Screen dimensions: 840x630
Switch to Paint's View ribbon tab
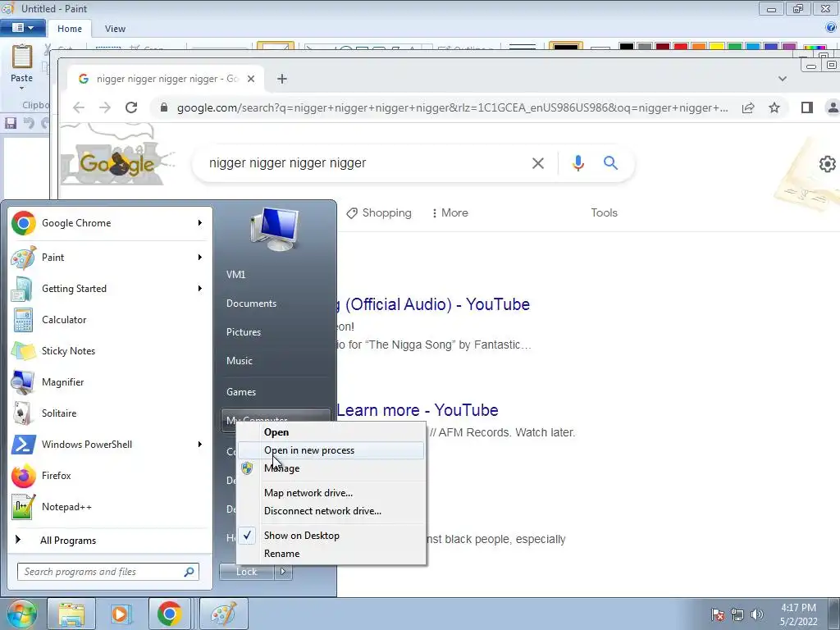click(115, 29)
